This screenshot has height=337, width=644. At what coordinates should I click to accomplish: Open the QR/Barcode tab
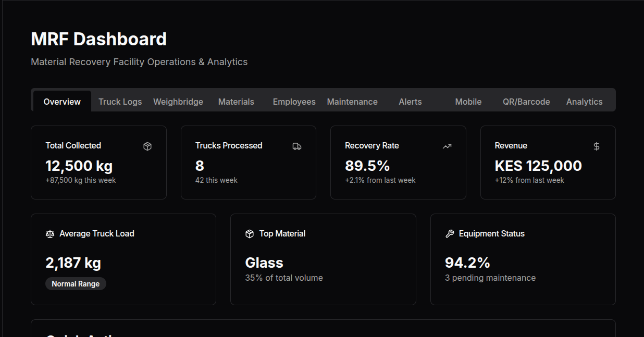(x=526, y=102)
